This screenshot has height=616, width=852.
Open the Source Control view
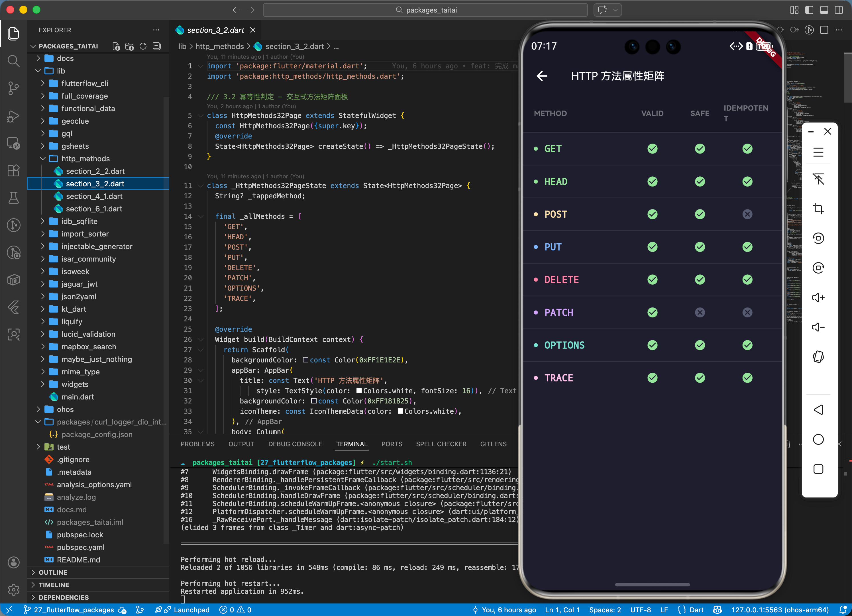click(x=13, y=88)
